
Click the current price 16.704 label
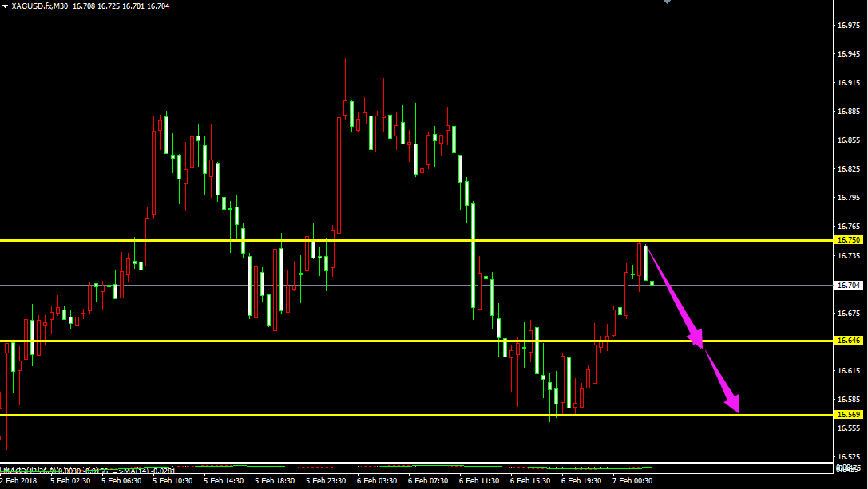pyautogui.click(x=848, y=285)
